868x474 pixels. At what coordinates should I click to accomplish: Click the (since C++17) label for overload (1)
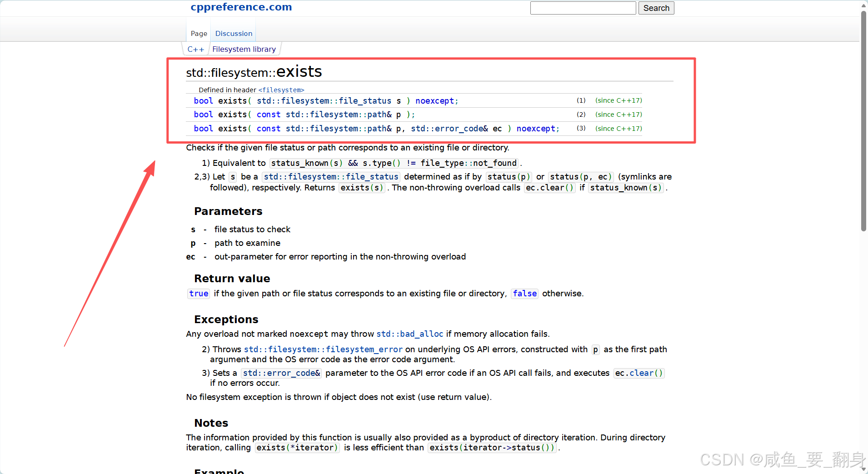[x=619, y=100]
